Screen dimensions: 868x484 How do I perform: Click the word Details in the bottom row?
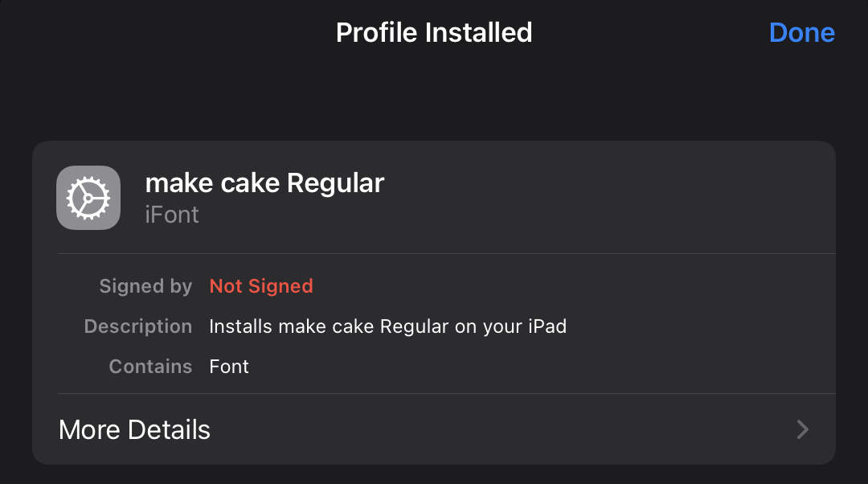(x=170, y=429)
